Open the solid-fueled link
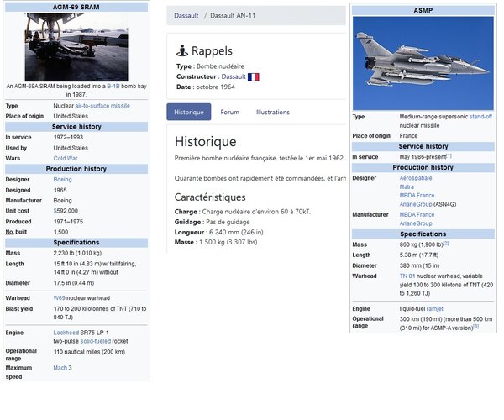504x420 pixels. (x=96, y=341)
